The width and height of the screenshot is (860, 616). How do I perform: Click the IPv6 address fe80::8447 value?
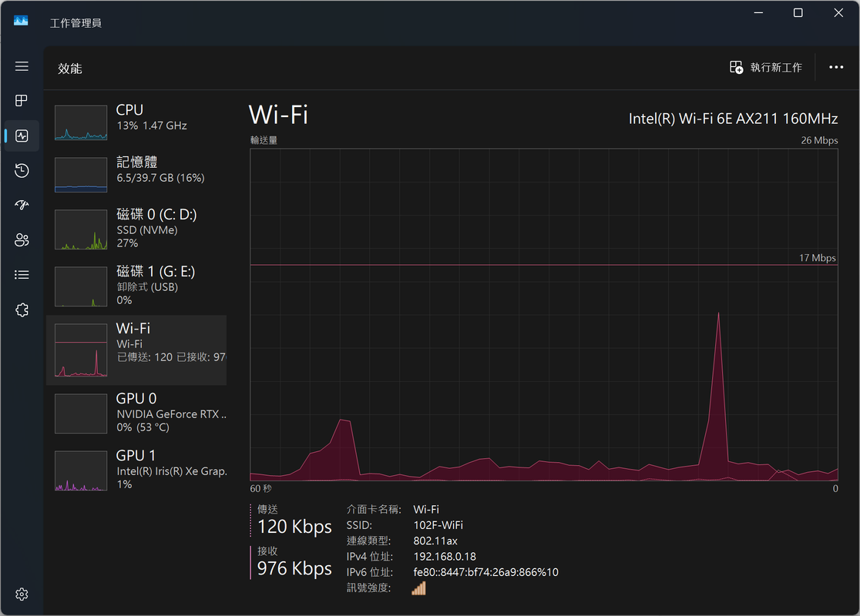tap(486, 572)
